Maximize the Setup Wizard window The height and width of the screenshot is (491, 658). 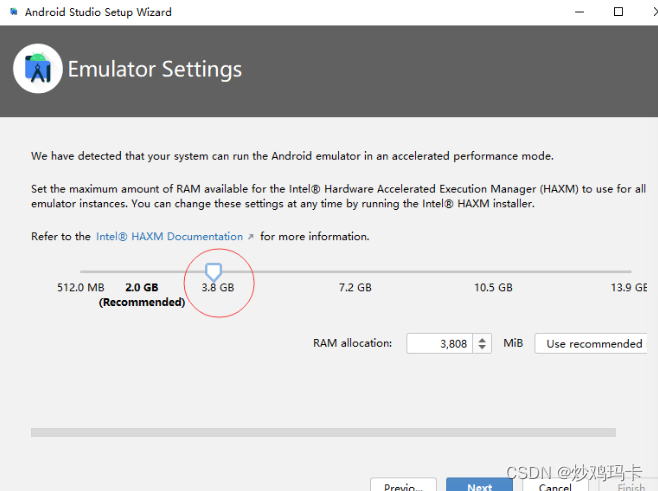pos(618,12)
